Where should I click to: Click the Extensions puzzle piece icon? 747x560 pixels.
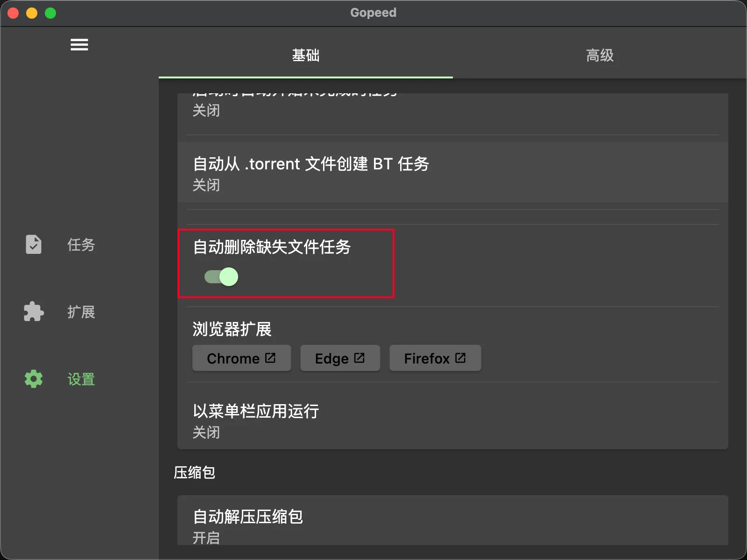[34, 312]
